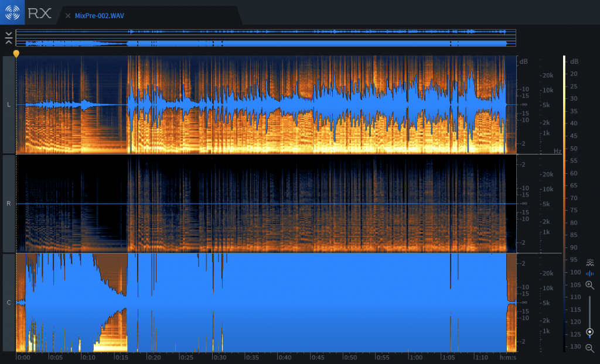Screen dimensions: 600x364
Task: Click the 130 value on the color scale
Action: pos(575,346)
